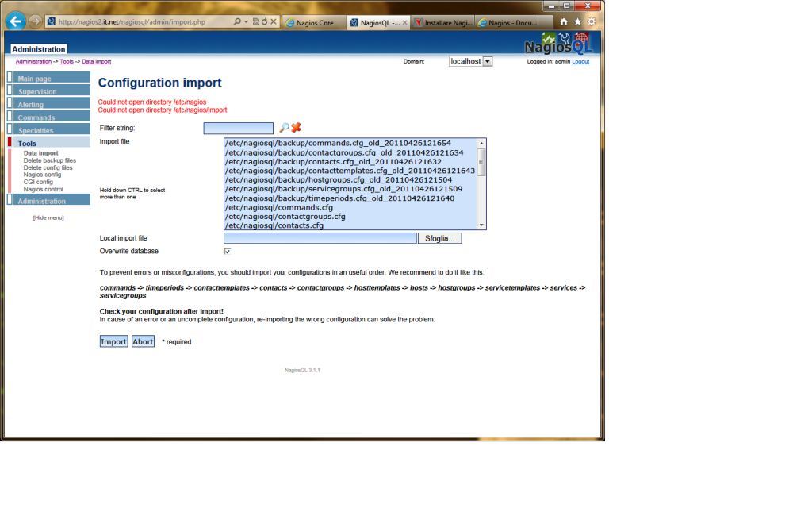Click import file list scroll down arrow

tap(481, 225)
